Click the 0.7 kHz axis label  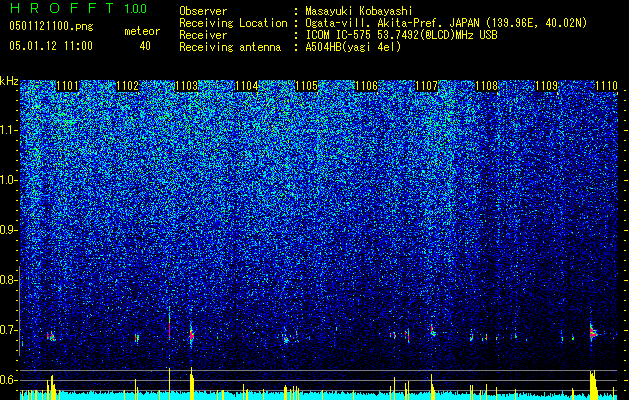8,330
